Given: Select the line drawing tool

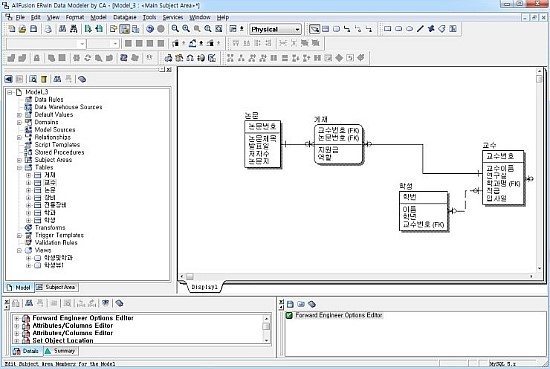Looking at the screenshot, I should (420, 29).
